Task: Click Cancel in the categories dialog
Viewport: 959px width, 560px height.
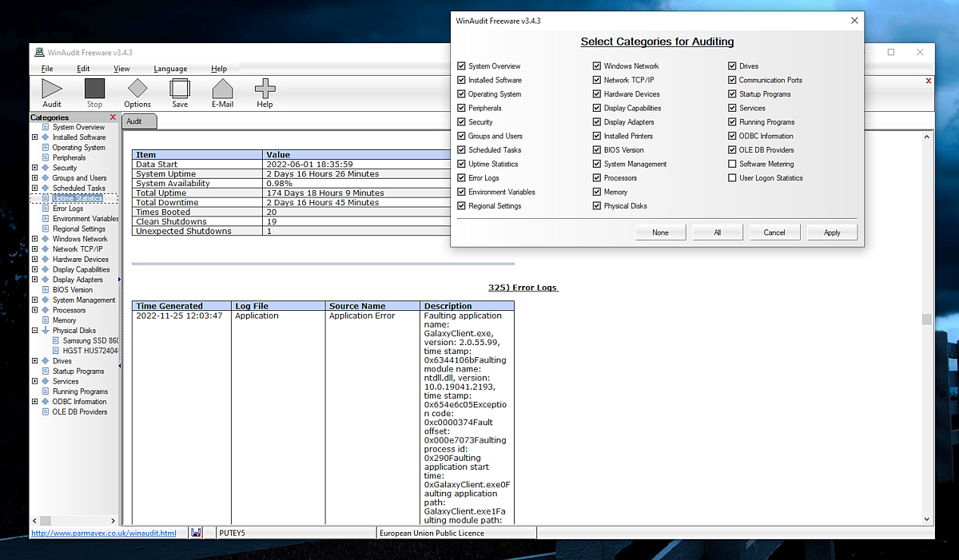Action: tap(774, 232)
